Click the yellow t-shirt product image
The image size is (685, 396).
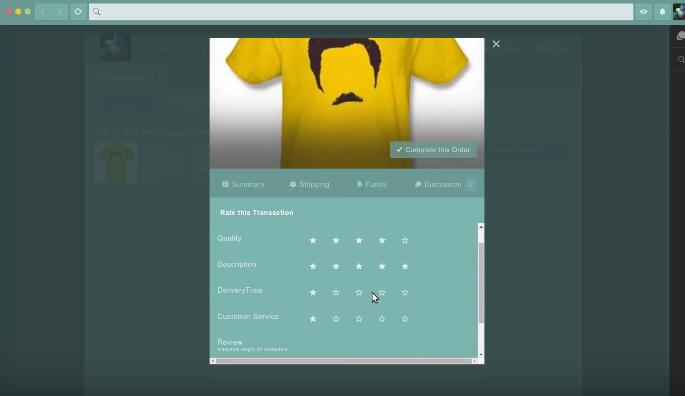pyautogui.click(x=347, y=103)
